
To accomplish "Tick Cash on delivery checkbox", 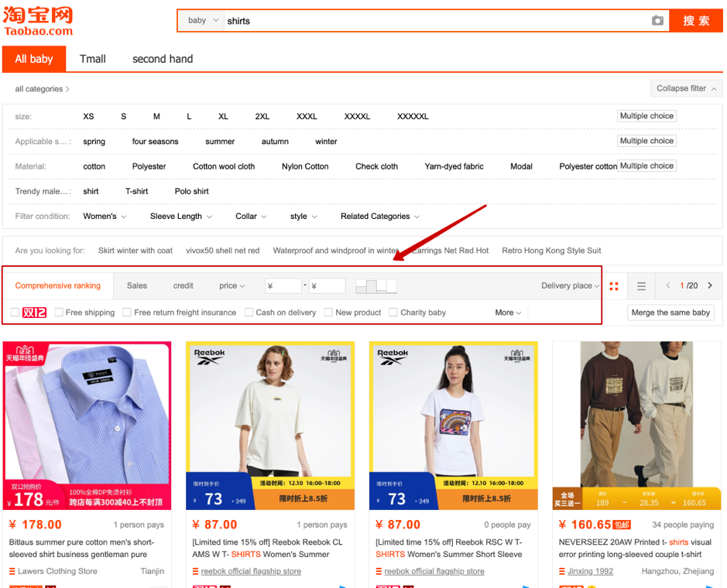I will coord(249,313).
